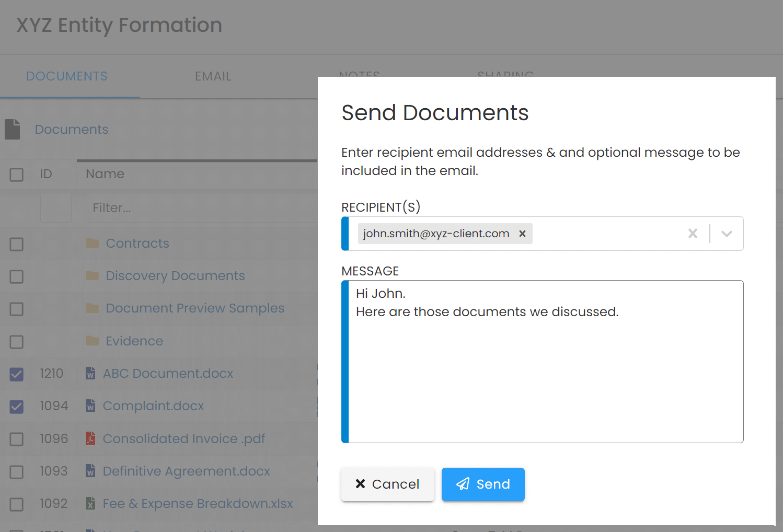Click the ID value 1094
The height and width of the screenshot is (532, 783).
(54, 406)
